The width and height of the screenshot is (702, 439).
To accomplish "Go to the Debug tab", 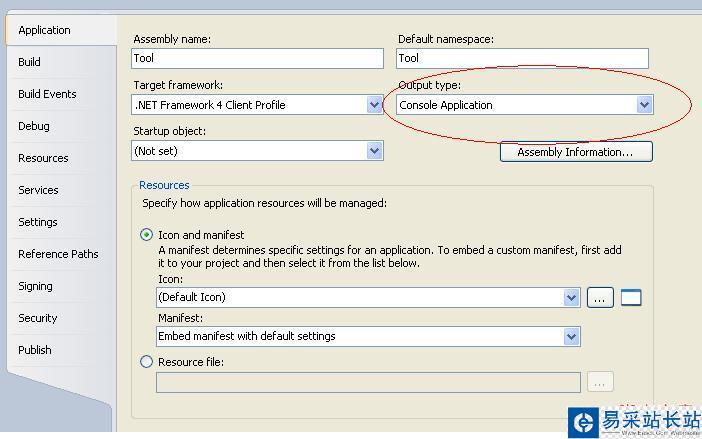I will [34, 126].
